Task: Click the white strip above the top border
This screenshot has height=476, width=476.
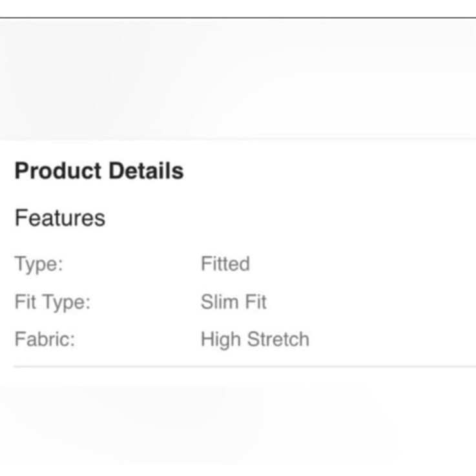Action: tap(238, 8)
